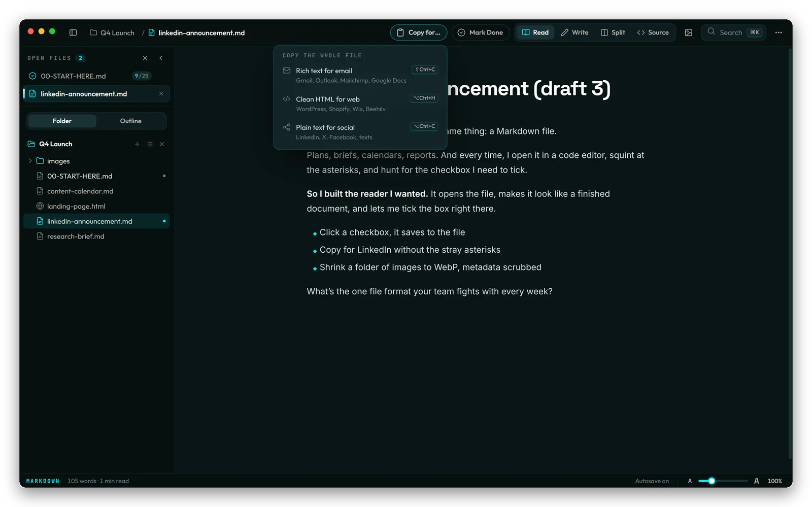Click linkedin-announcement.md breadcrumb

pos(196,32)
